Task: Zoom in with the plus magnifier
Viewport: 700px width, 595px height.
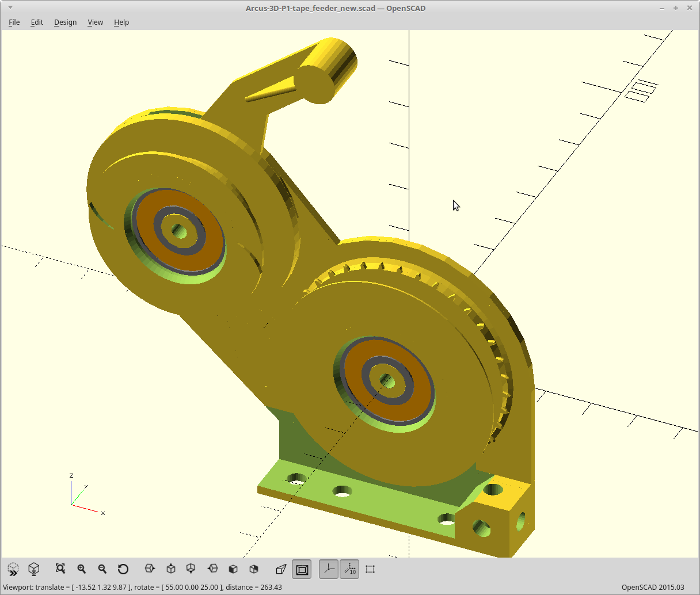Action: tap(82, 569)
